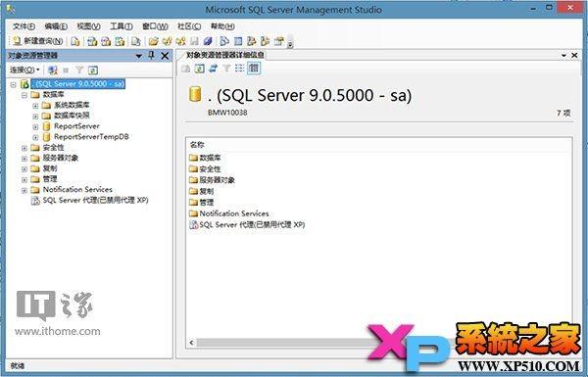
Task: Click the Up folder icon in details pane toolbar
Action: (185, 69)
